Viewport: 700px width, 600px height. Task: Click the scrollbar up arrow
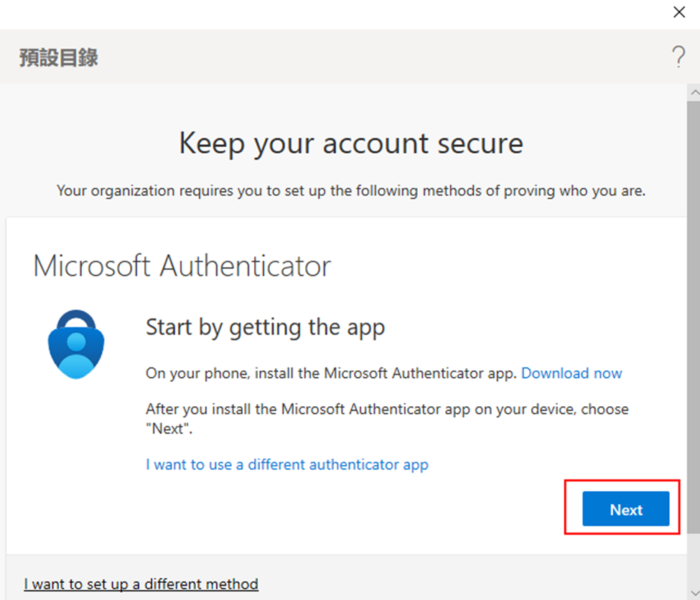(x=694, y=93)
